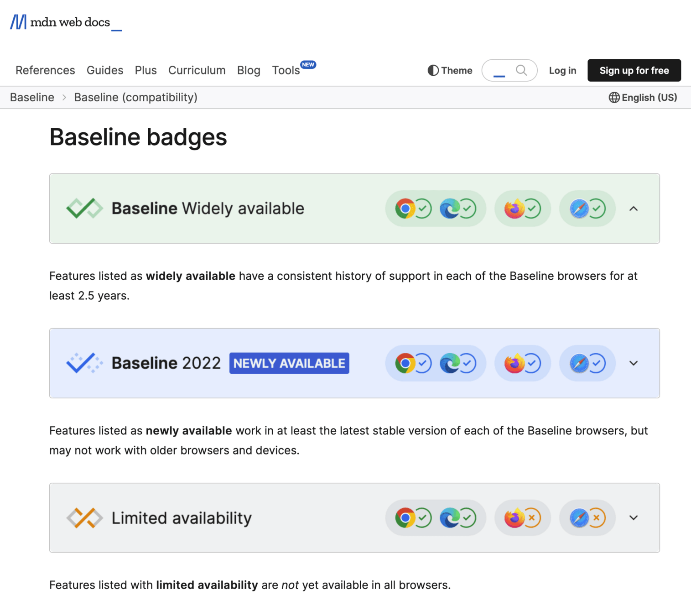The height and width of the screenshot is (616, 691).
Task: Open the Guides menu
Action: (105, 70)
